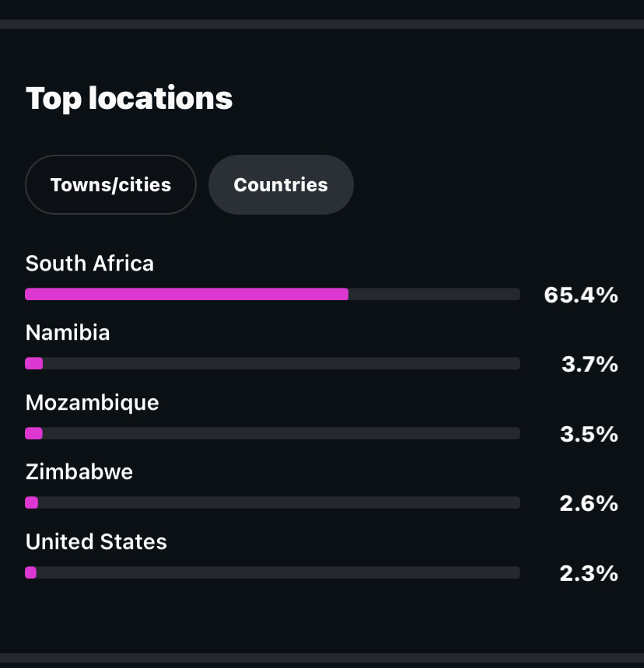Click the United States label
Image resolution: width=644 pixels, height=668 pixels.
coord(96,542)
